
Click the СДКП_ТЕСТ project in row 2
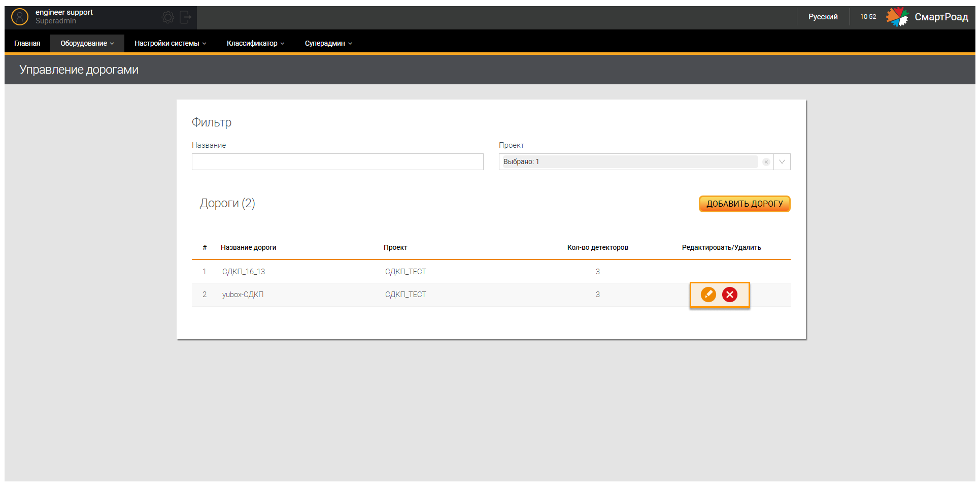click(405, 295)
